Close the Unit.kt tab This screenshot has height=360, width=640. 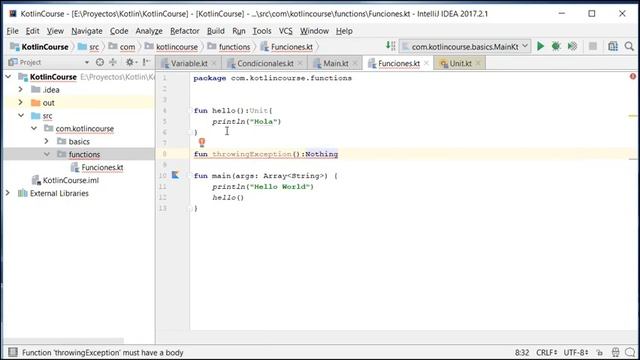tap(478, 63)
